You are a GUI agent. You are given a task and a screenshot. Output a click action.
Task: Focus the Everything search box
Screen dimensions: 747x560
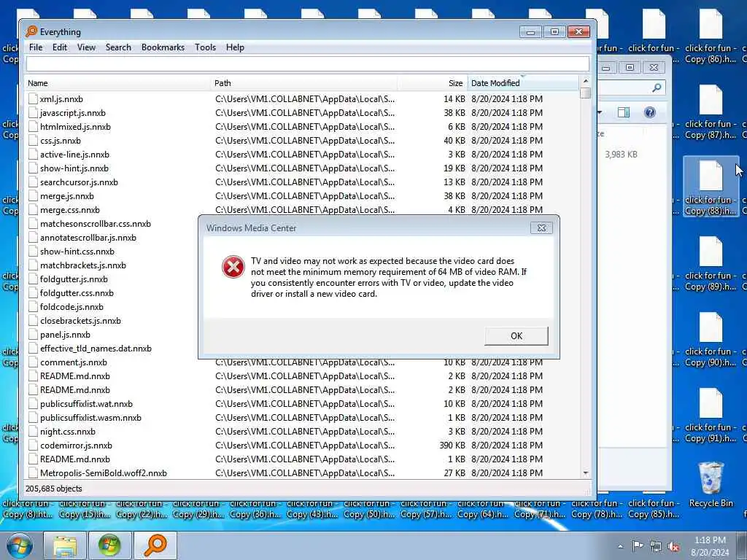click(307, 63)
